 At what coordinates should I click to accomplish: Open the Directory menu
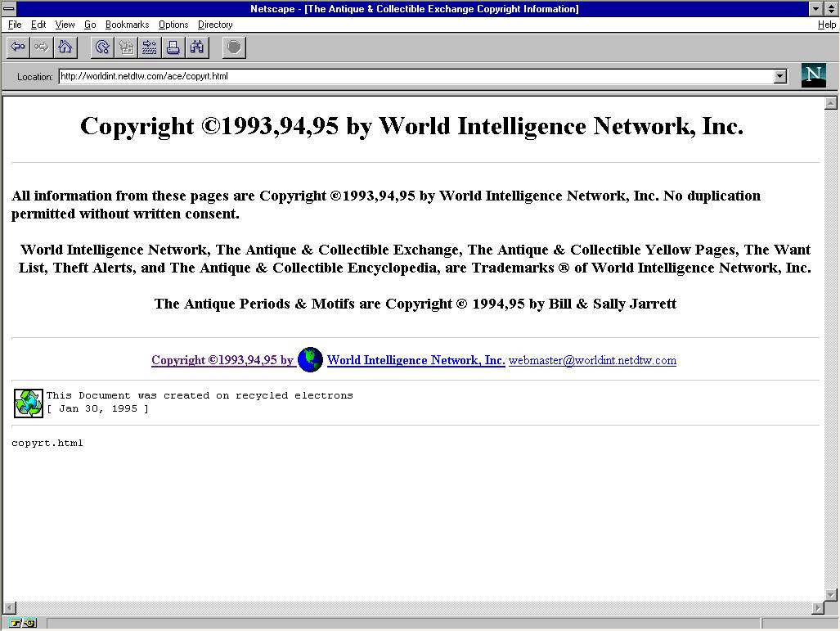click(x=215, y=25)
